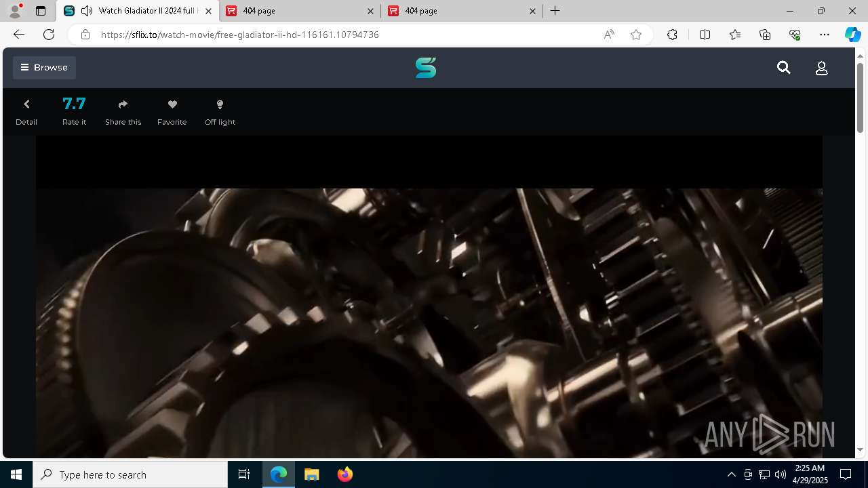Image resolution: width=868 pixels, height=488 pixels.
Task: Refresh the current page
Action: [x=49, y=35]
